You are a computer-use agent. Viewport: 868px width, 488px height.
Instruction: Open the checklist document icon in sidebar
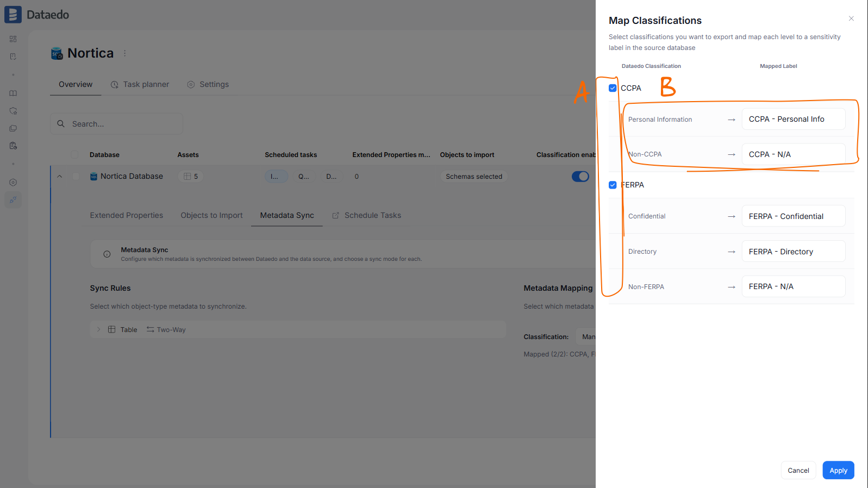[x=13, y=57]
